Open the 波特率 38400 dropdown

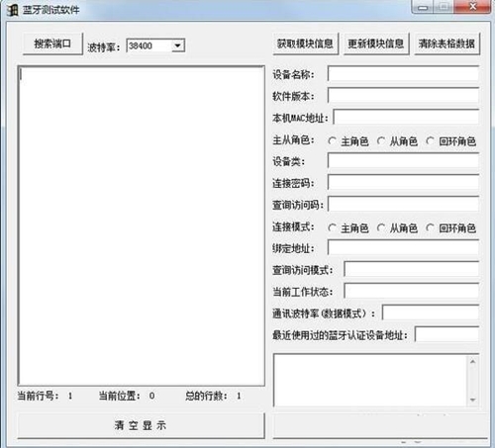(177, 45)
